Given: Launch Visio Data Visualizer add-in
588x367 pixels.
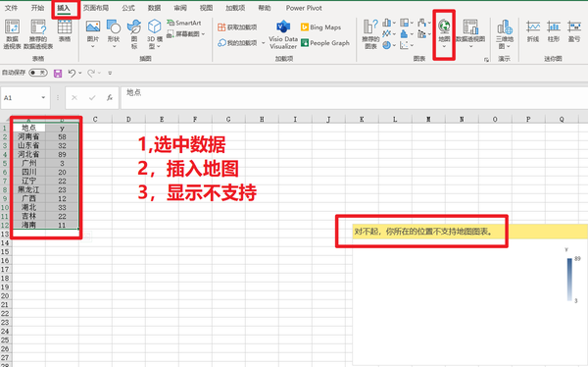Looking at the screenshot, I should click(x=283, y=34).
